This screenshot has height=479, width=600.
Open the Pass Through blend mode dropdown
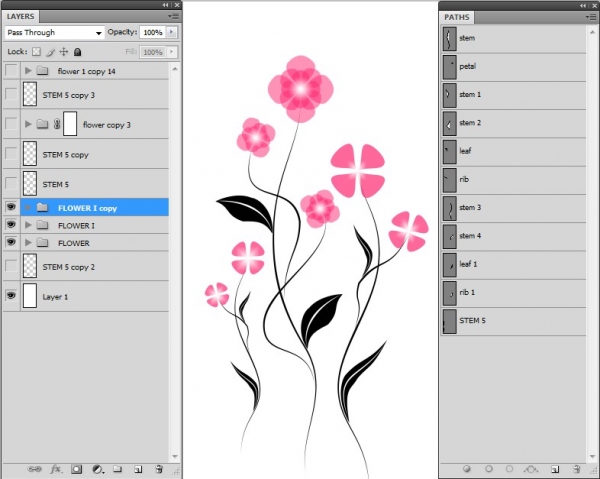(55, 33)
